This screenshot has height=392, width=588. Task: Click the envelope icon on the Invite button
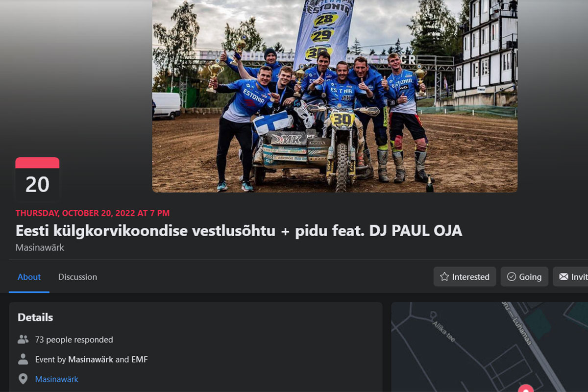563,277
